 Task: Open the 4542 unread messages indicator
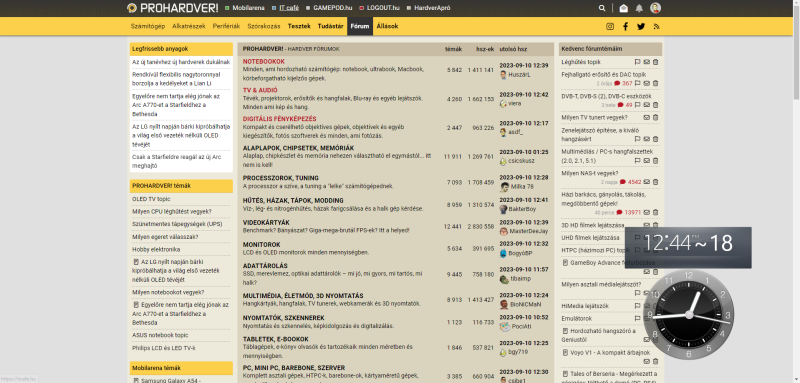[x=631, y=182]
